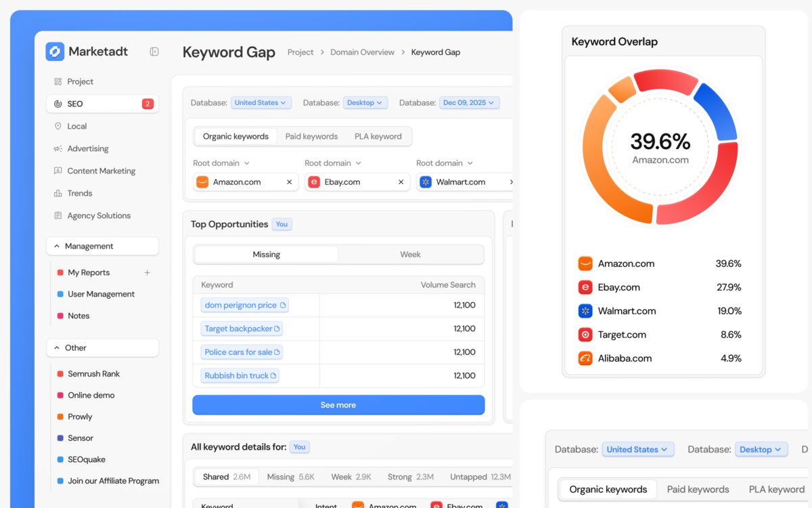Open Desktop device dropdown

pos(365,103)
